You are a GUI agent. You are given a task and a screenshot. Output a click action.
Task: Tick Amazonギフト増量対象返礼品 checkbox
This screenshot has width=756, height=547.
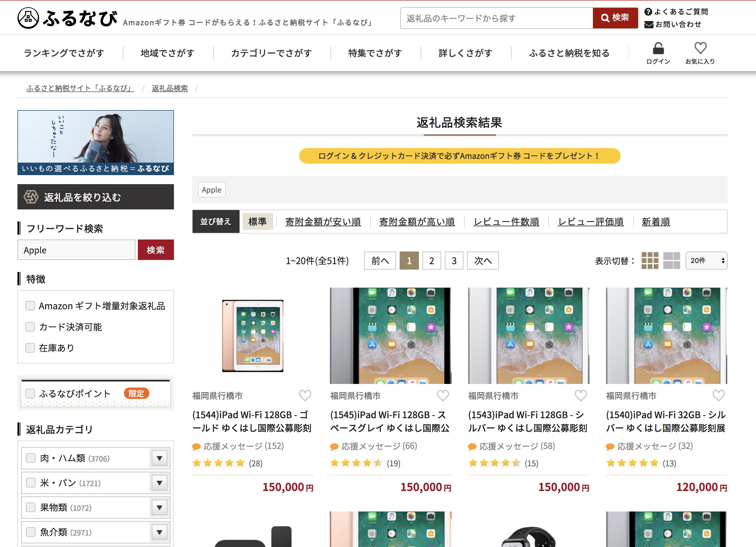[30, 306]
